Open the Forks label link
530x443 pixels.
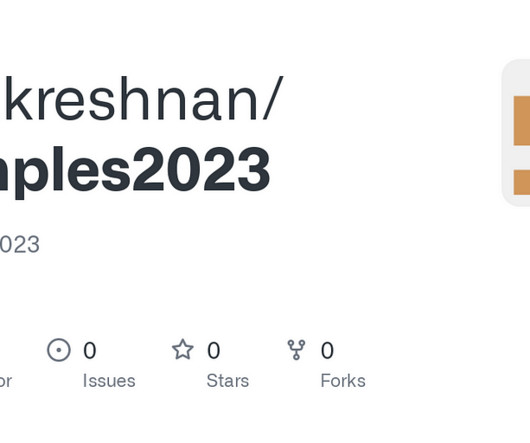(343, 381)
